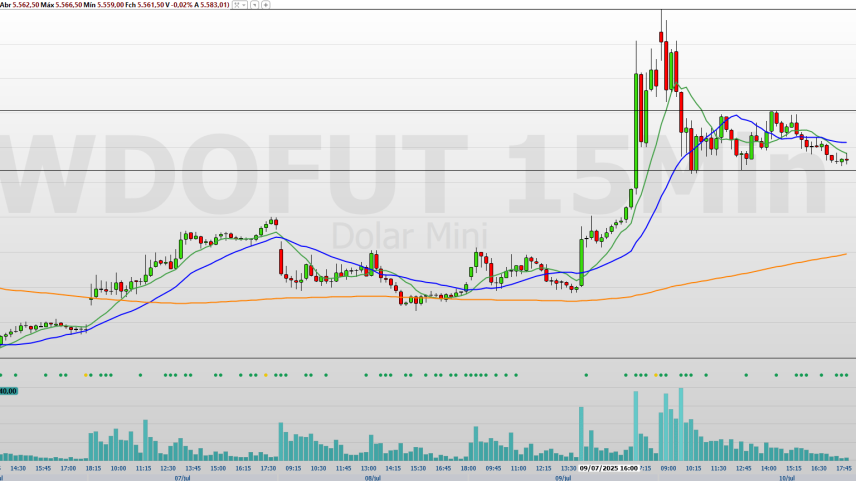Viewport: 856px width, 481px height.
Task: Click the 17:45 time axis label
Action: [844, 468]
